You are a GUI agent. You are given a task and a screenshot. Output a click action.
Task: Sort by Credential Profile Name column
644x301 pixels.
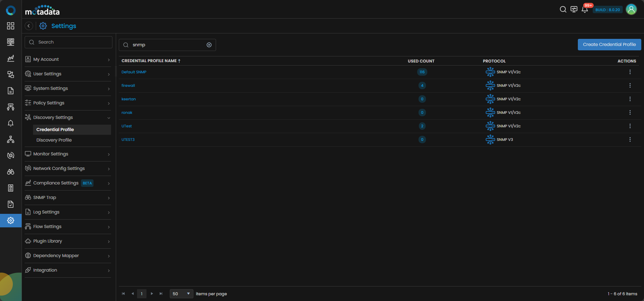point(151,61)
